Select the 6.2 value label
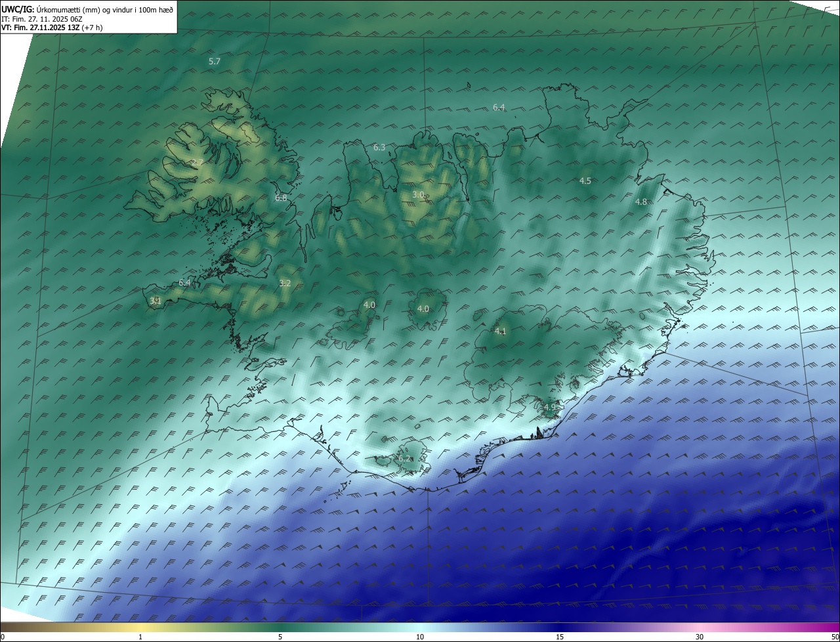This screenshot has height=642, width=840. click(405, 459)
